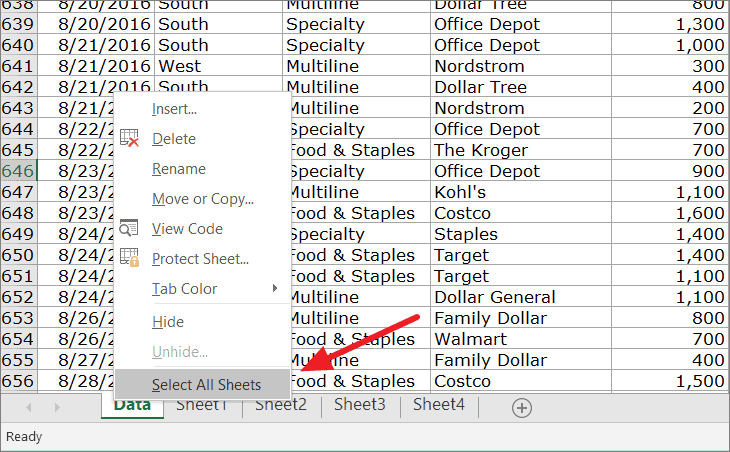Select Multiline cell in row 641
This screenshot has height=452, width=730.
[x=356, y=66]
